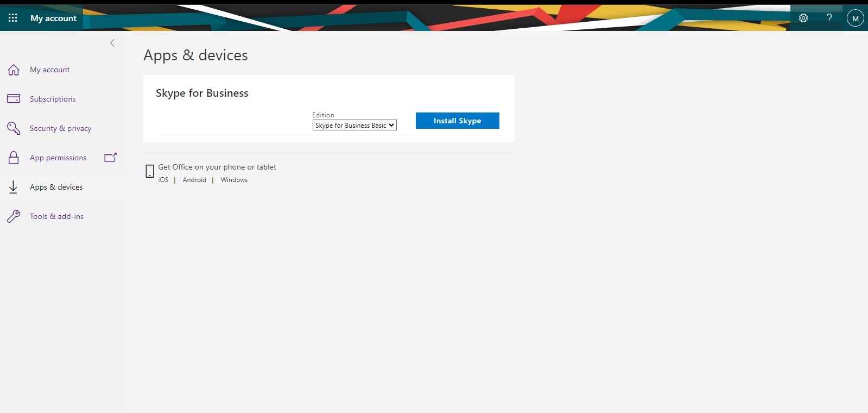Select Apps & devices in sidebar
Screen dimensions: 868x413
[x=56, y=187]
